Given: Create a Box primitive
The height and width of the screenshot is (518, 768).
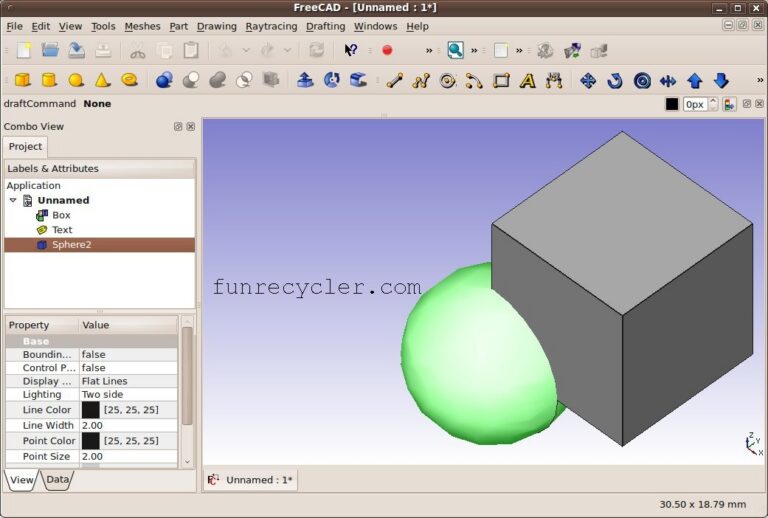Looking at the screenshot, I should coord(23,80).
